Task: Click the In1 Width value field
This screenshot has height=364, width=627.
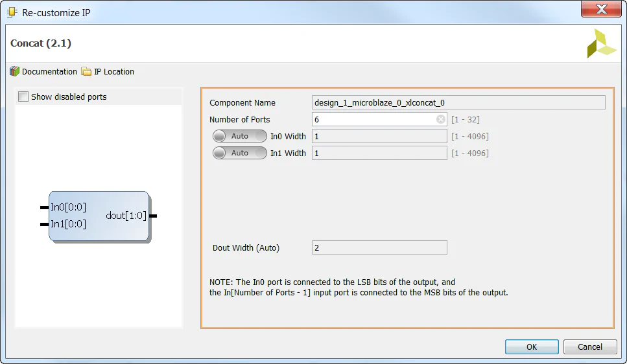Action: pyautogui.click(x=379, y=153)
